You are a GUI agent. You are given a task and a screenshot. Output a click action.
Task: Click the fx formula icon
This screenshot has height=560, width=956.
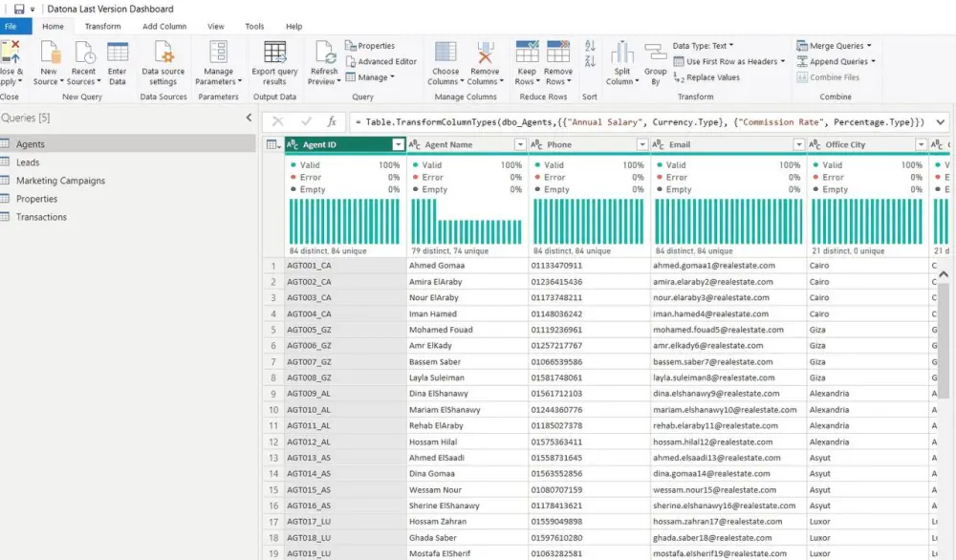pyautogui.click(x=332, y=122)
